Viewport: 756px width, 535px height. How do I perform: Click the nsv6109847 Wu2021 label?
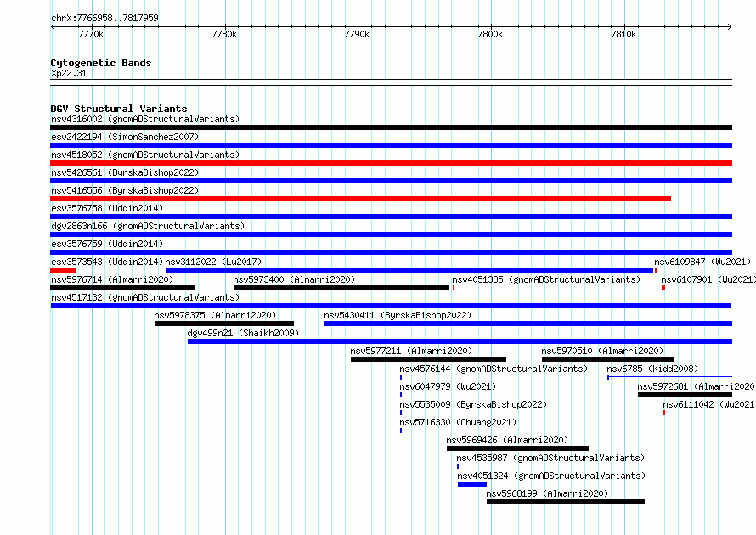(x=702, y=262)
